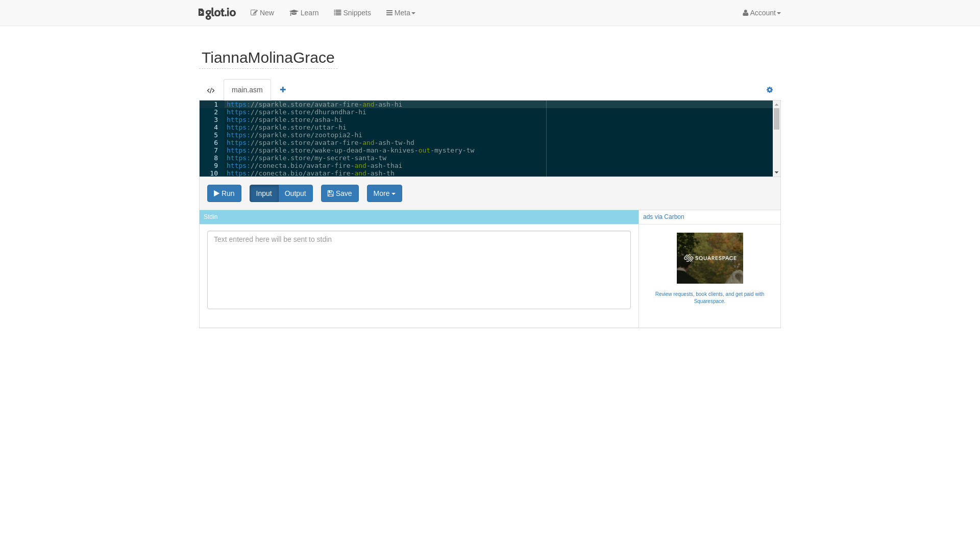Expand the More options dropdown
The height and width of the screenshot is (551, 980).
[384, 193]
